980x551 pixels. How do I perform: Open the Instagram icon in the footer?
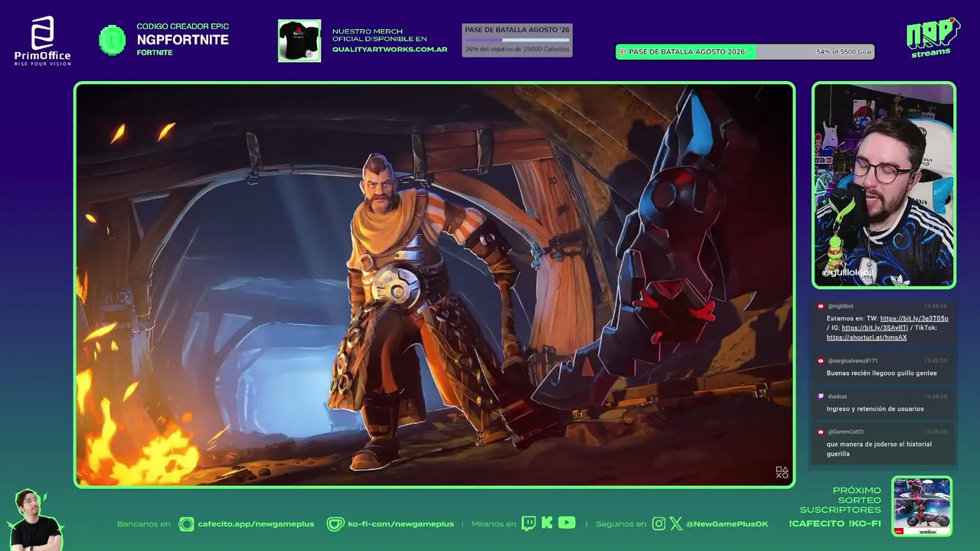[659, 523]
